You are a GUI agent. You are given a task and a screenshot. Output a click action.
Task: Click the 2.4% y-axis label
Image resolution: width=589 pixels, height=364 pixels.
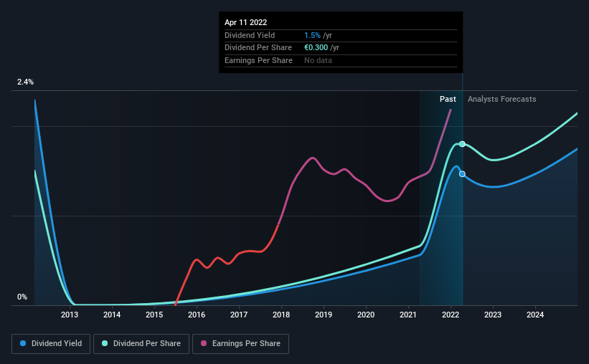tap(25, 82)
